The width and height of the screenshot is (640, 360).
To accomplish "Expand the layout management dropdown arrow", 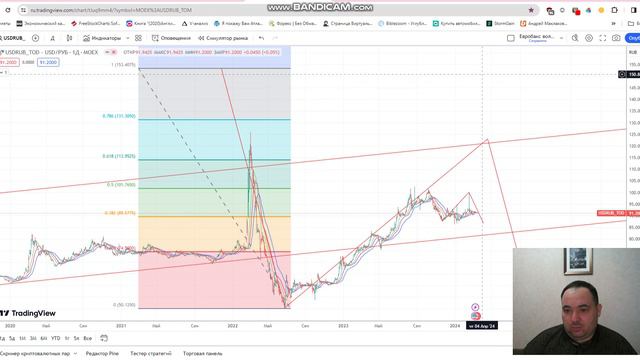I will (562, 38).
